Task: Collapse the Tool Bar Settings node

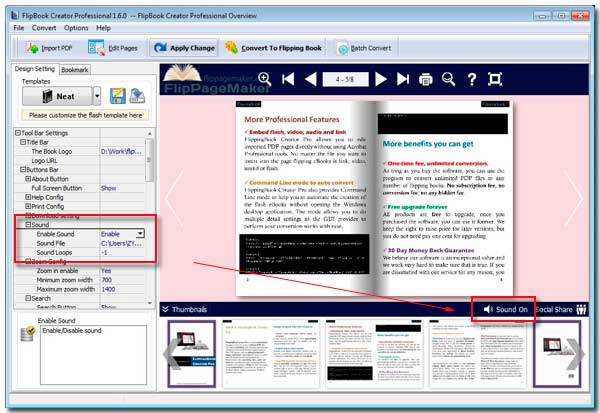Action: click(x=18, y=133)
